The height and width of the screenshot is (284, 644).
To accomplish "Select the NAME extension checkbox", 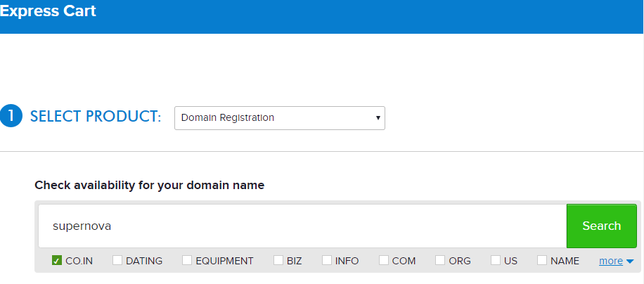I will click(542, 260).
